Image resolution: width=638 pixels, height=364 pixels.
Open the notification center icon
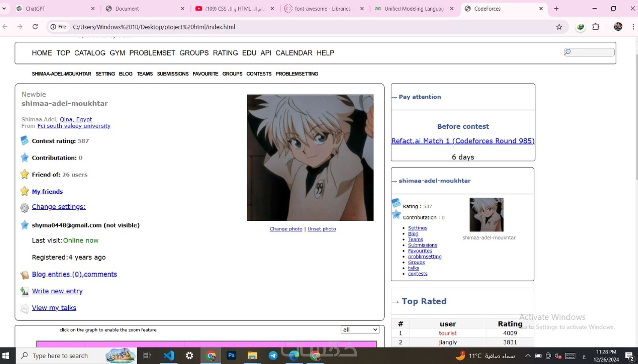(629, 356)
